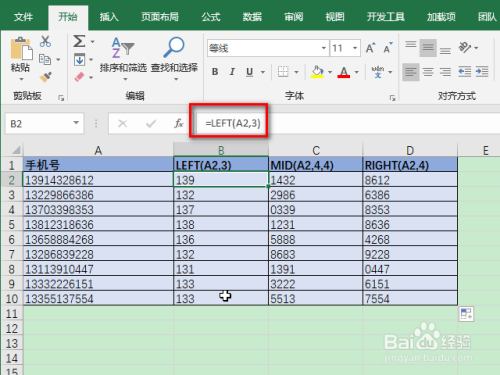The image size is (500, 375).
Task: Switch to the 视图 View tab
Action: [x=335, y=17]
